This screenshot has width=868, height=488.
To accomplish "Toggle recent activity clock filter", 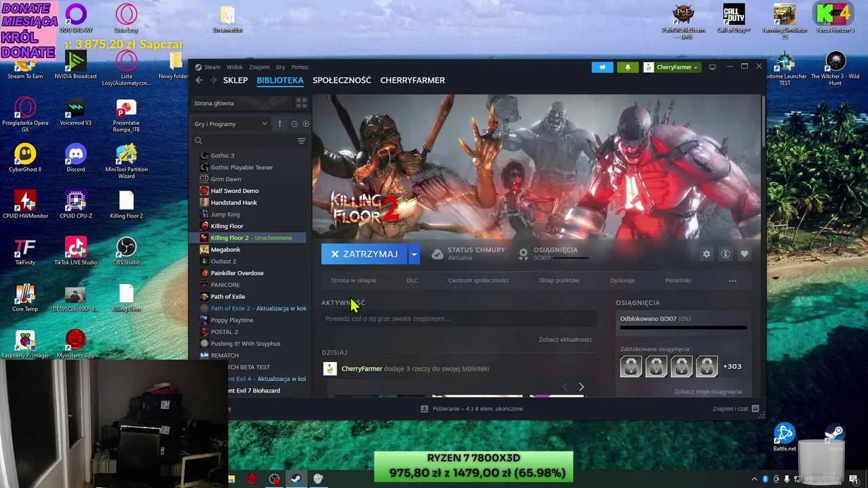I will coord(294,124).
